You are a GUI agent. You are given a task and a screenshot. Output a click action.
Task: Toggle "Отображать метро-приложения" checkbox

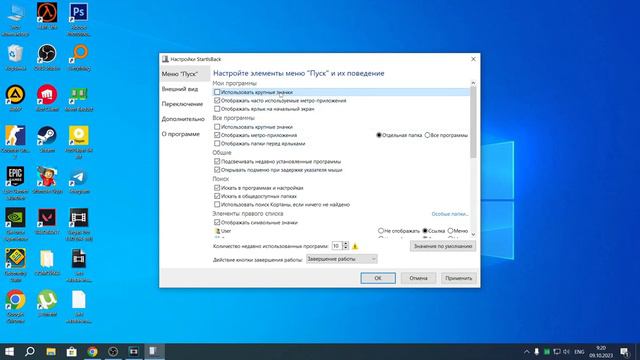[x=217, y=135]
